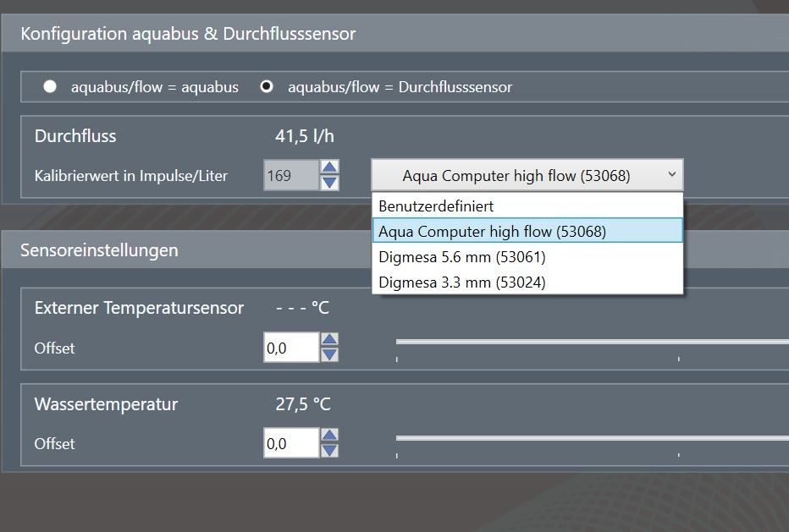Click the Externer Temperatursensor label
This screenshot has height=532, width=789.
139,308
